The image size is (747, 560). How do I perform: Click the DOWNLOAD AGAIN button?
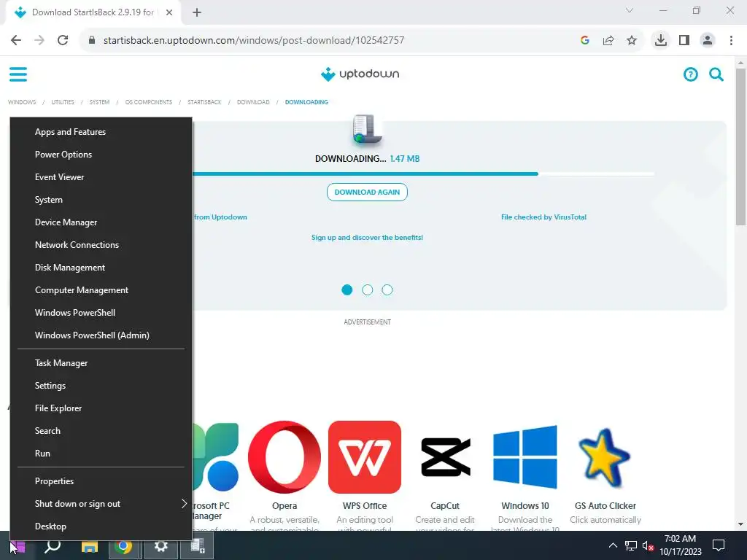(x=367, y=192)
